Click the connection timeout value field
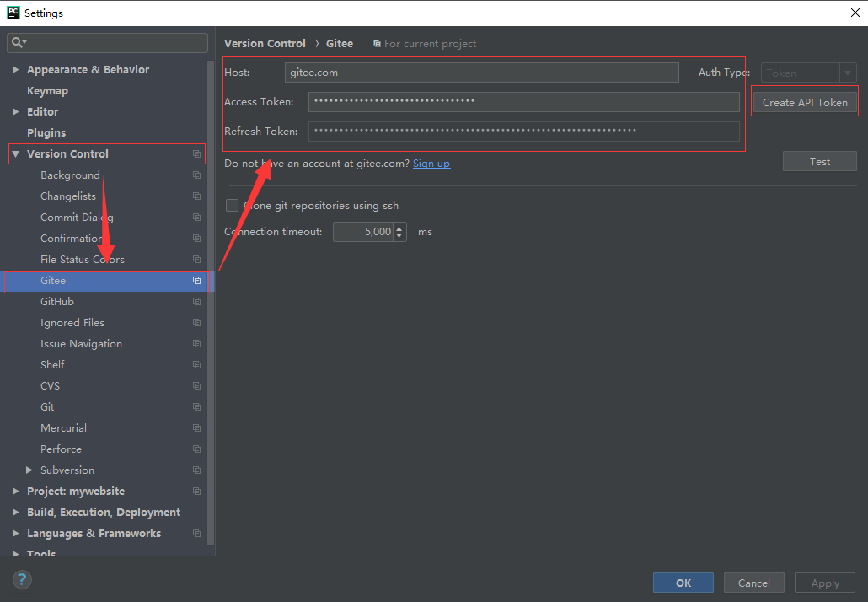This screenshot has height=602, width=868. (x=363, y=232)
